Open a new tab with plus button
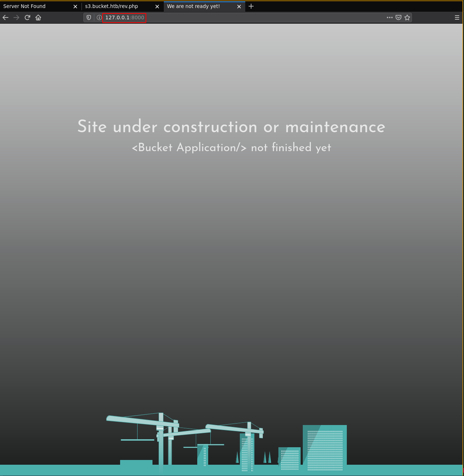This screenshot has height=476, width=464. pyautogui.click(x=251, y=6)
